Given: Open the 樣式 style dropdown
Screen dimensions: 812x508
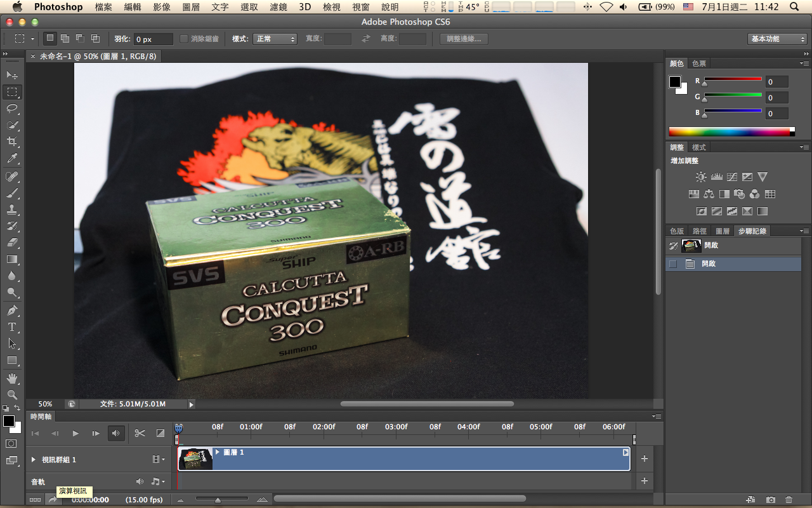Looking at the screenshot, I should click(x=275, y=39).
